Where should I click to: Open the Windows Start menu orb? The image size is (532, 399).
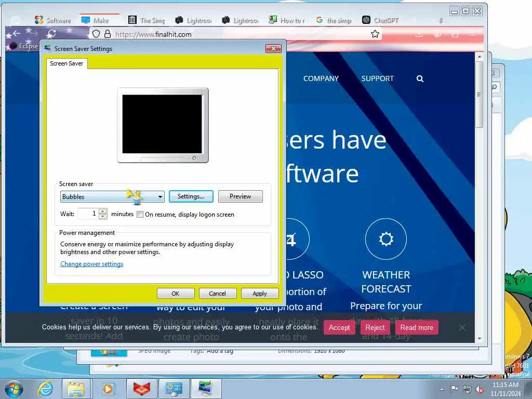pos(14,389)
